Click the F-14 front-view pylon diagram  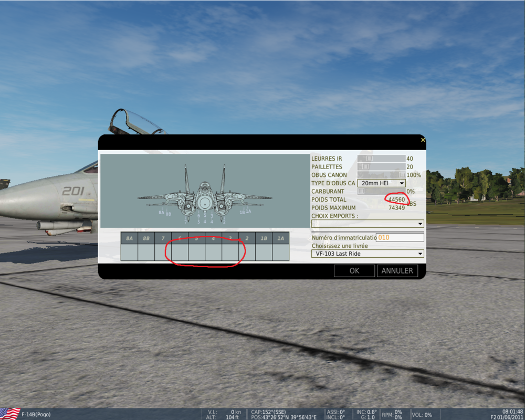tap(205, 191)
